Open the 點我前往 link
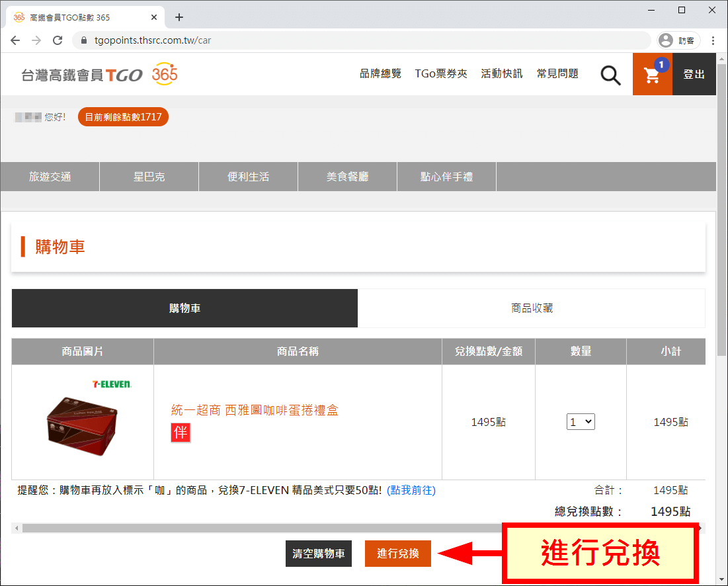 pos(410,490)
